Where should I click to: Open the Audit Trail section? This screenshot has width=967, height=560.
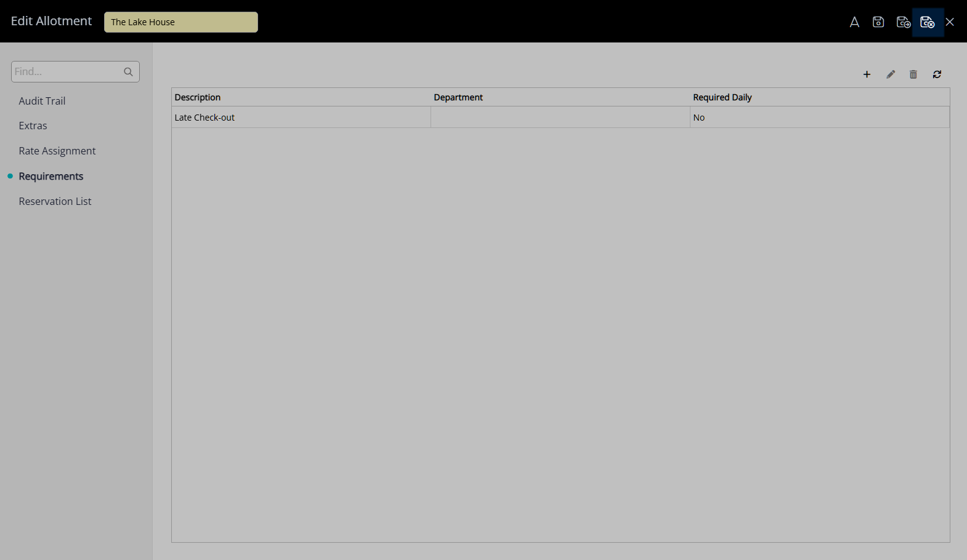coord(42,101)
